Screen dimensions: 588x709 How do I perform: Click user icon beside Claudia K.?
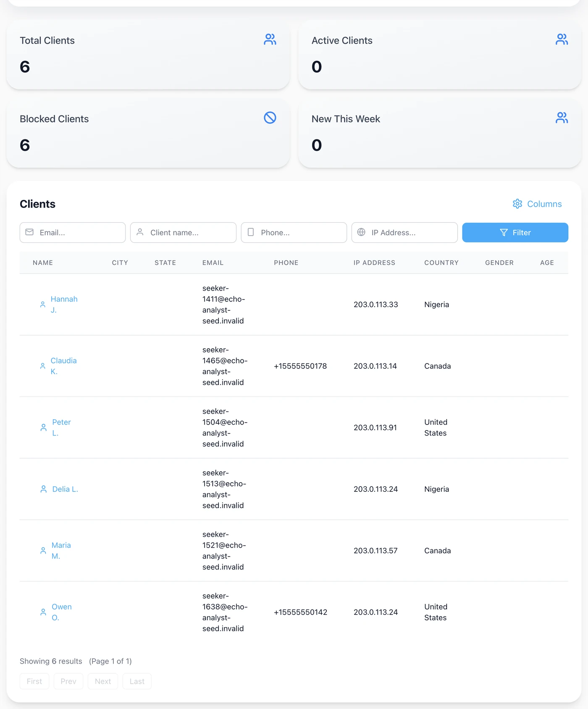tap(42, 366)
